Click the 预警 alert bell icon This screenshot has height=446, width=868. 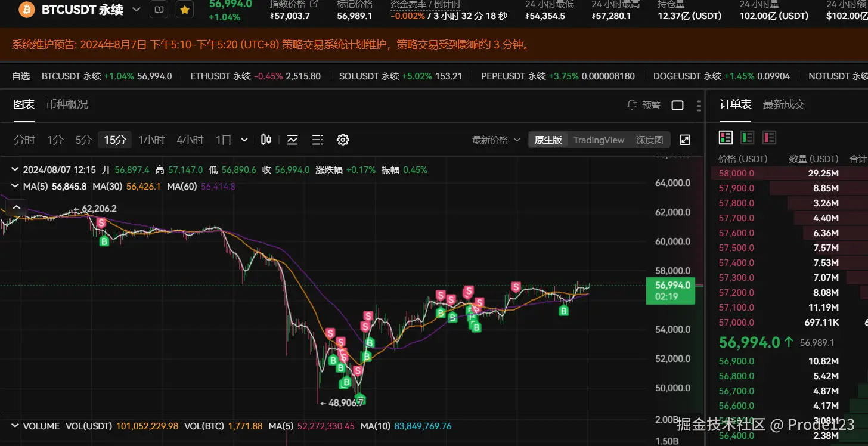[633, 105]
